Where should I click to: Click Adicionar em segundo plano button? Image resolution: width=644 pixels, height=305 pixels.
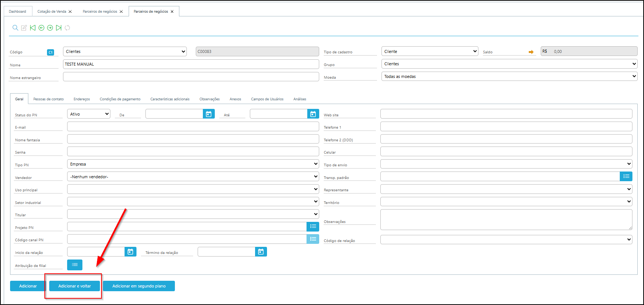tap(139, 286)
